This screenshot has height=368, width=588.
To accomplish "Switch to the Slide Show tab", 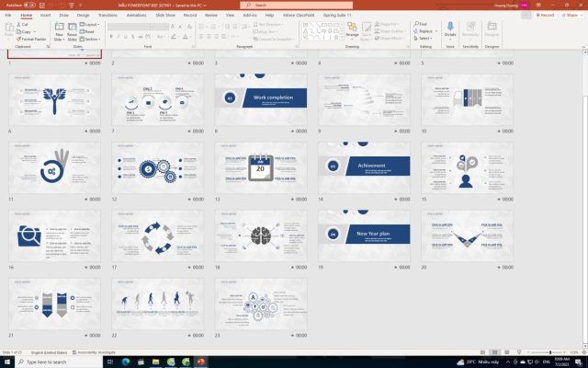I will (x=165, y=15).
